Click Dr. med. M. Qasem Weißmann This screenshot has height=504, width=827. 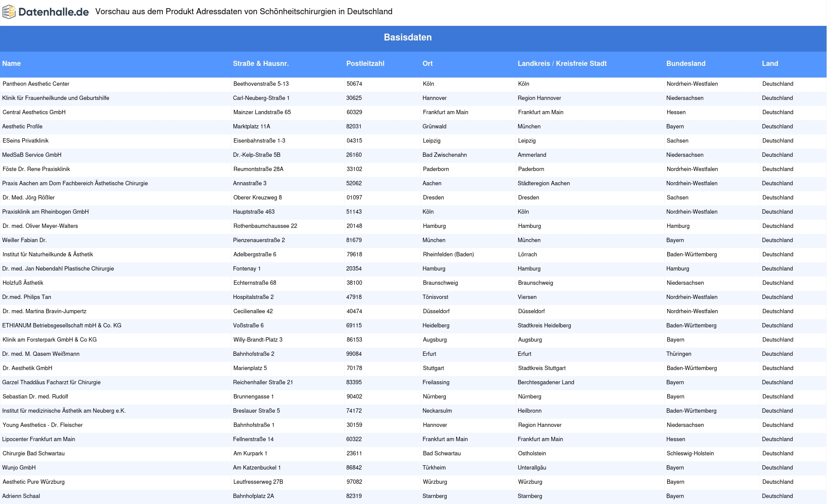pyautogui.click(x=41, y=354)
